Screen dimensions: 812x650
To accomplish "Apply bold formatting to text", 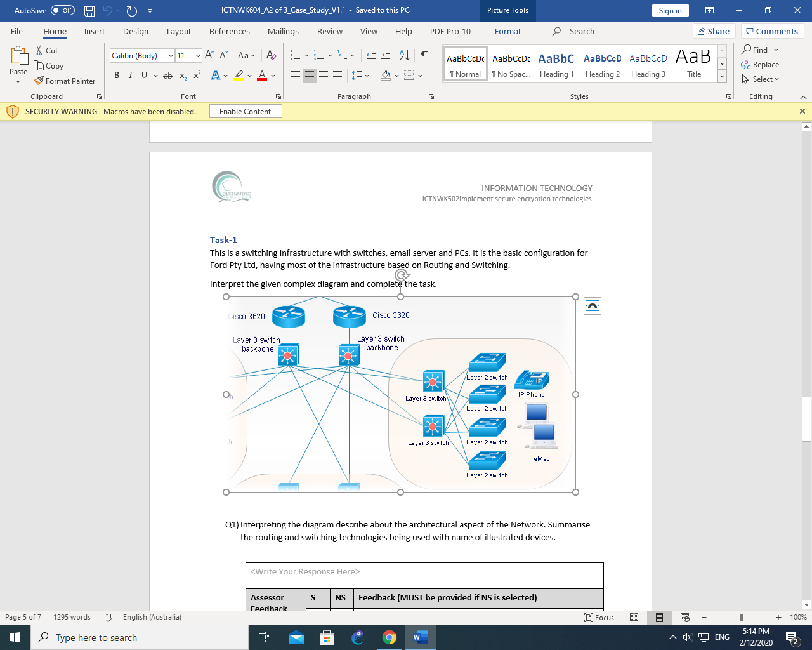I will tap(117, 75).
